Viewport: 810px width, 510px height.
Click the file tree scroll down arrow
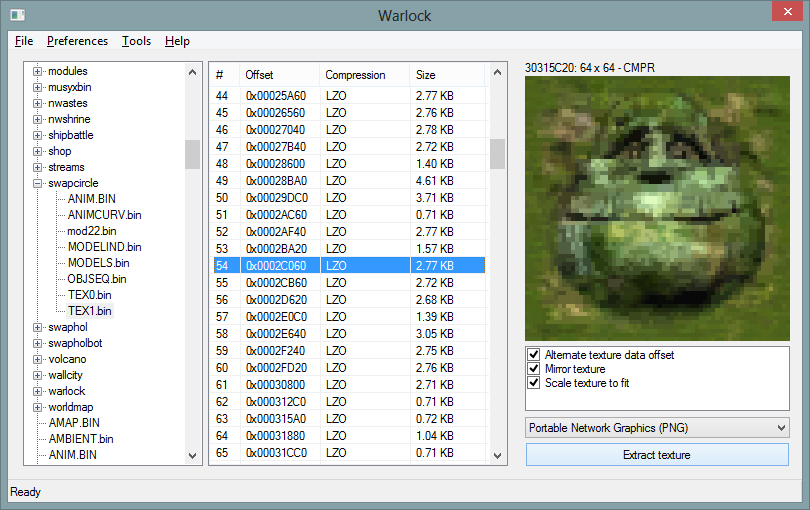192,456
